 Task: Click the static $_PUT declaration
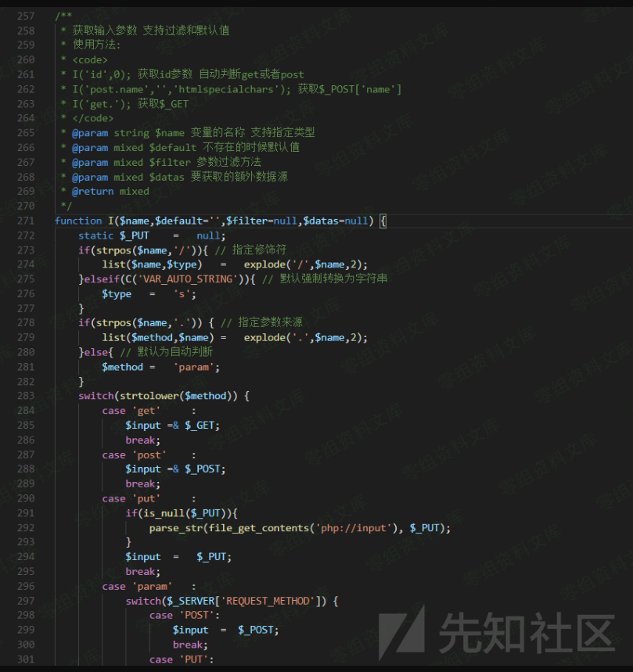152,235
